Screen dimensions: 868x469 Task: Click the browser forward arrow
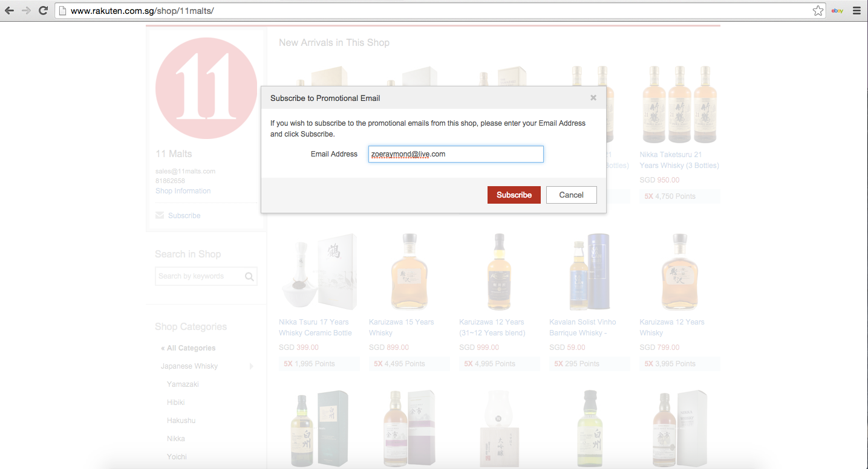pyautogui.click(x=26, y=10)
